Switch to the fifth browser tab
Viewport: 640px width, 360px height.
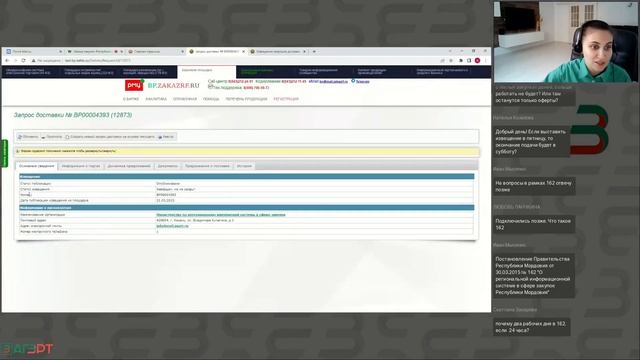click(x=278, y=52)
